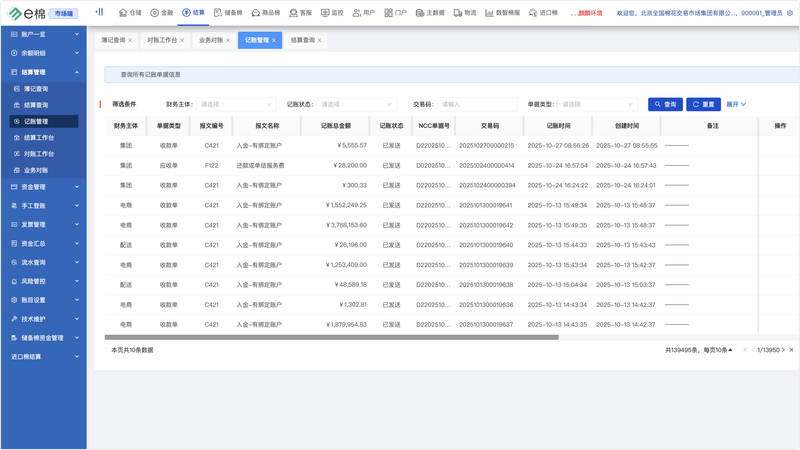This screenshot has height=450, width=800.
Task: Open the 记账状态 filter dropdown
Action: (356, 104)
